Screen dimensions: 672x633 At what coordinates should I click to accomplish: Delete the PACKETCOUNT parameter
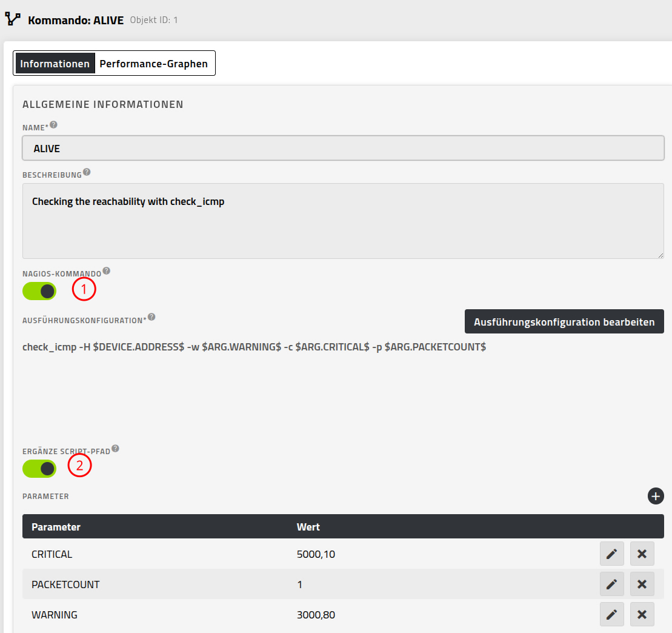642,584
